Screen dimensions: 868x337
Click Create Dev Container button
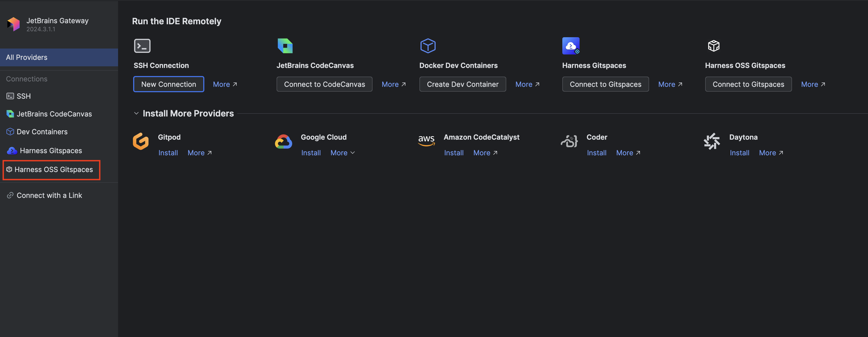pyautogui.click(x=462, y=84)
